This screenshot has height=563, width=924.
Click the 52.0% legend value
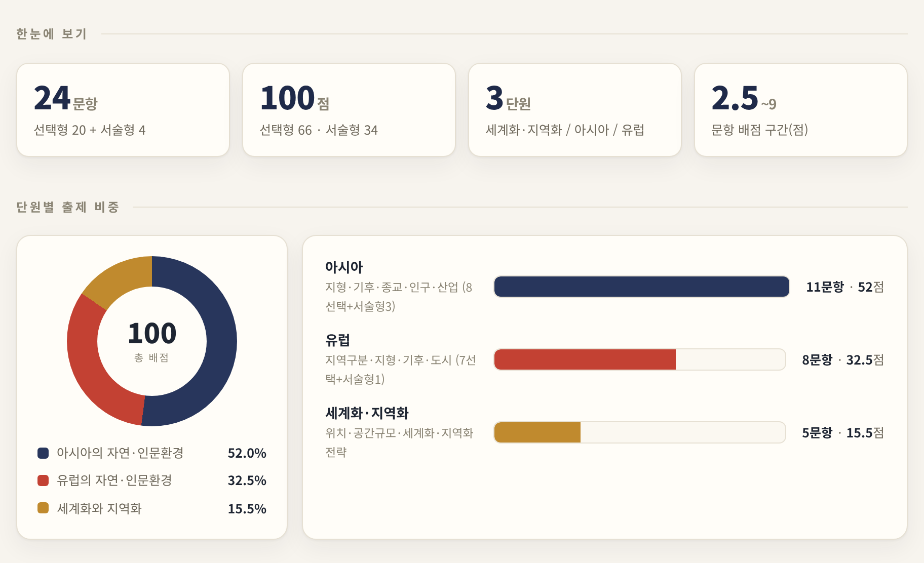point(247,453)
